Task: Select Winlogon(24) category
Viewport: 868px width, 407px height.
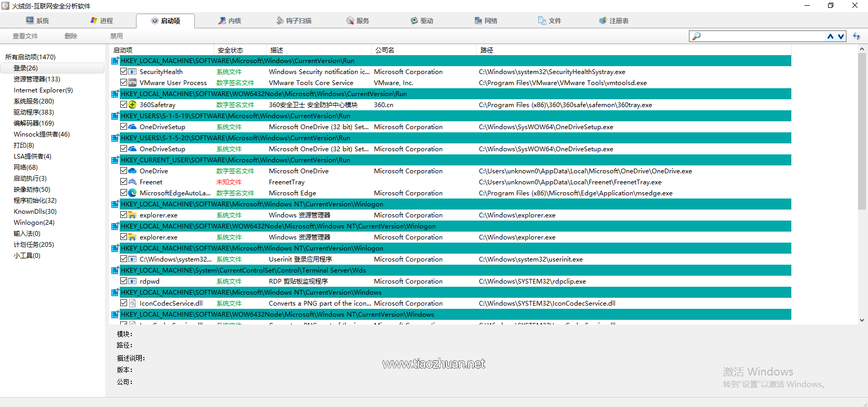Action: coord(34,222)
